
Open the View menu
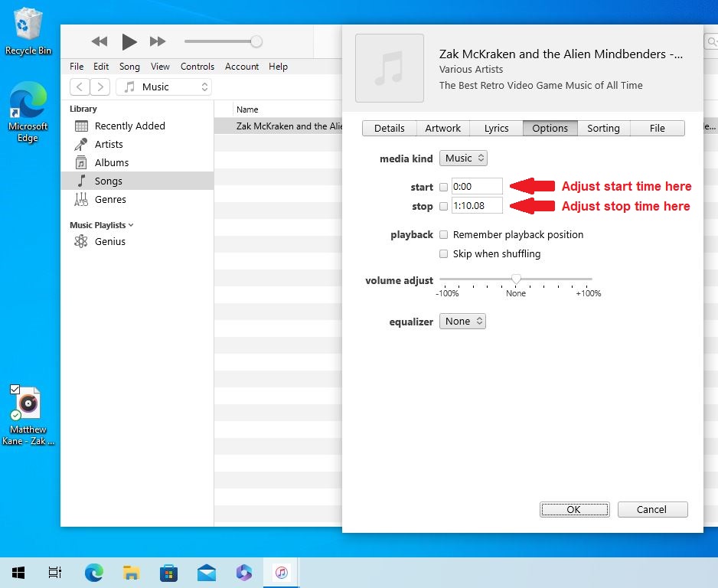coord(160,67)
